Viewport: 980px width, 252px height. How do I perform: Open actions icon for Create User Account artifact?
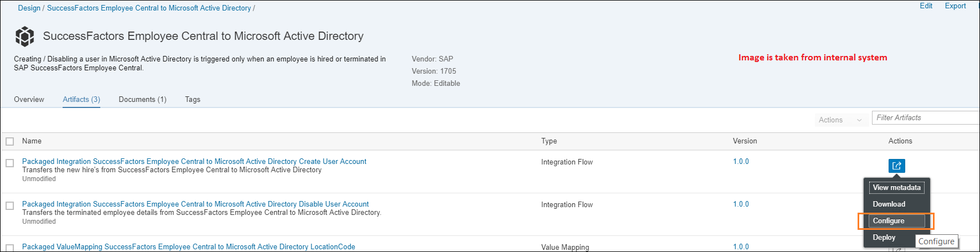[896, 166]
